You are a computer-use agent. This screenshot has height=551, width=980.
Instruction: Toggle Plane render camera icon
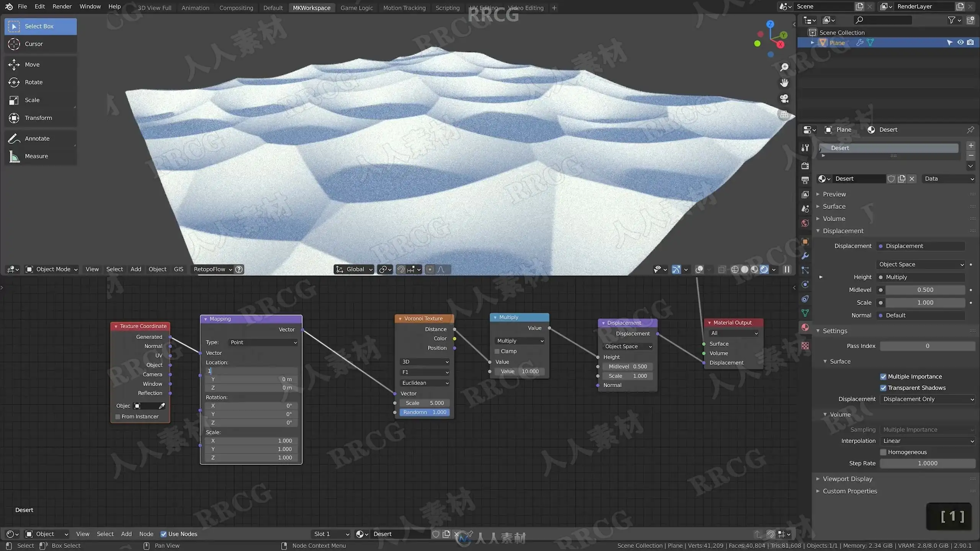tap(970, 42)
